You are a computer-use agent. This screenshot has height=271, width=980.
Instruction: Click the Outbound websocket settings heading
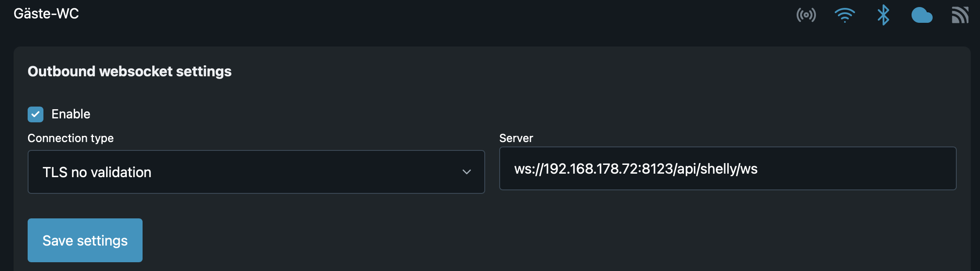point(129,71)
